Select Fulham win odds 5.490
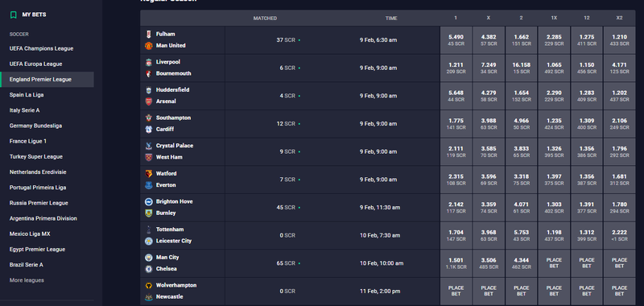 click(456, 39)
